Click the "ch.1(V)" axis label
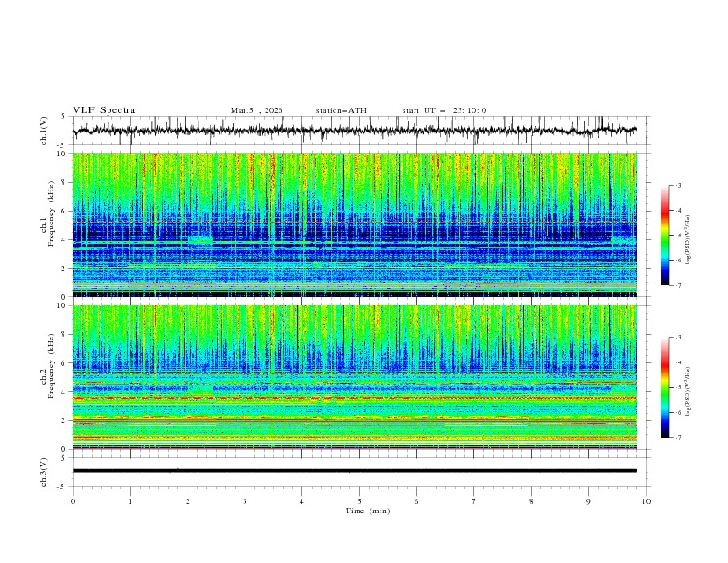 point(44,131)
